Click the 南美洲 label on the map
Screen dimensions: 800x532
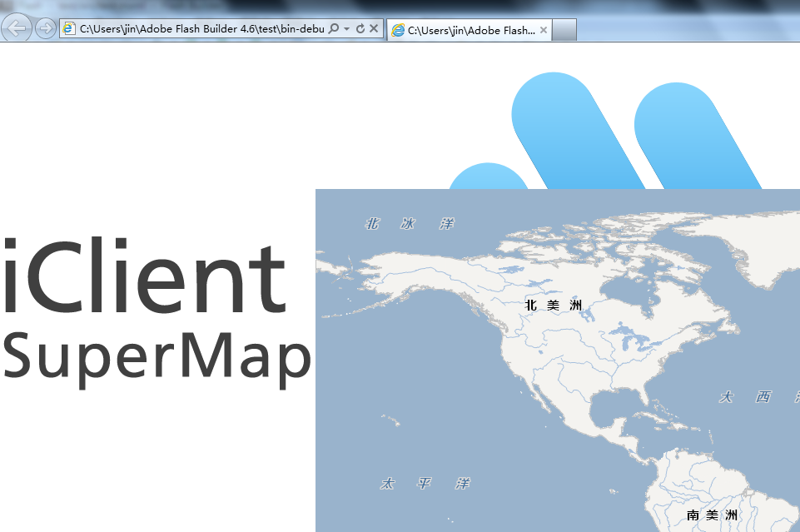(712, 515)
